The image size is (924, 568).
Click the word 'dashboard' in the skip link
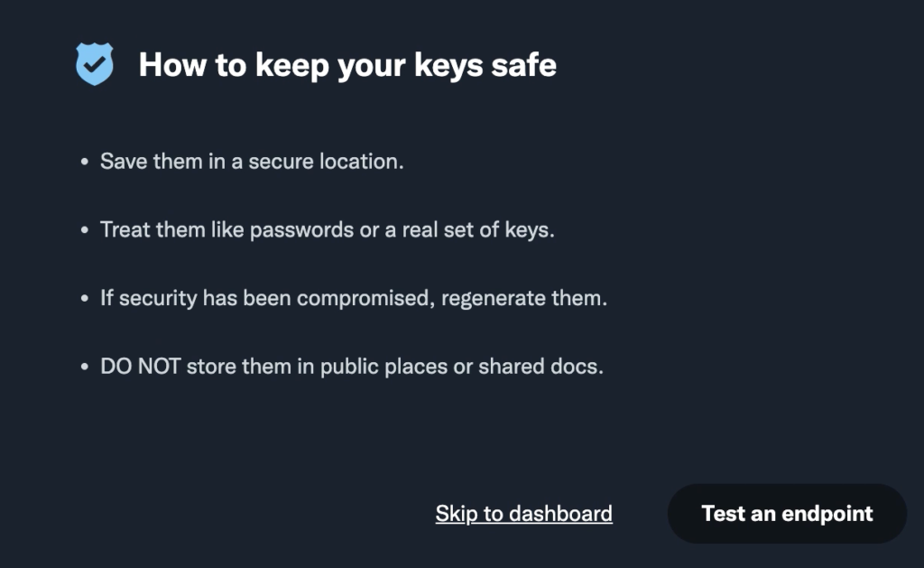click(560, 513)
